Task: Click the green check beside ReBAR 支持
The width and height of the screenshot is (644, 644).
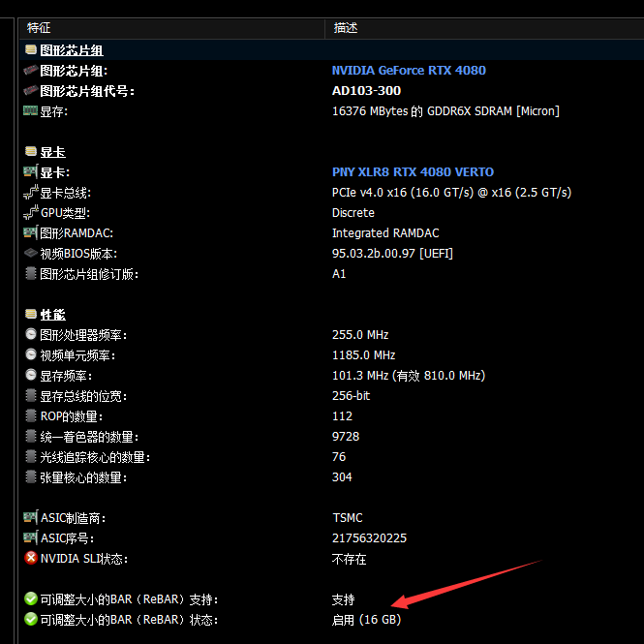Action: click(31, 598)
